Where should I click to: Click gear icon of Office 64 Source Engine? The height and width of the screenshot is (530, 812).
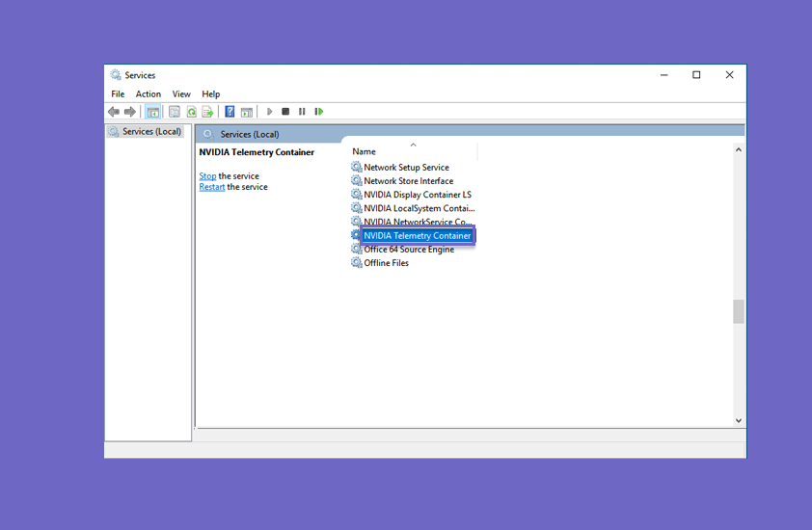pos(356,249)
